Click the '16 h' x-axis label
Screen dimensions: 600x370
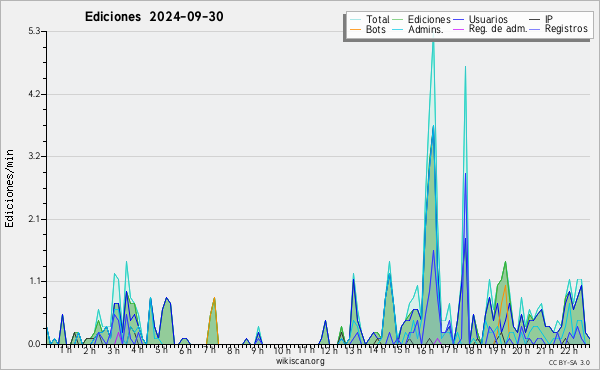click(x=425, y=351)
